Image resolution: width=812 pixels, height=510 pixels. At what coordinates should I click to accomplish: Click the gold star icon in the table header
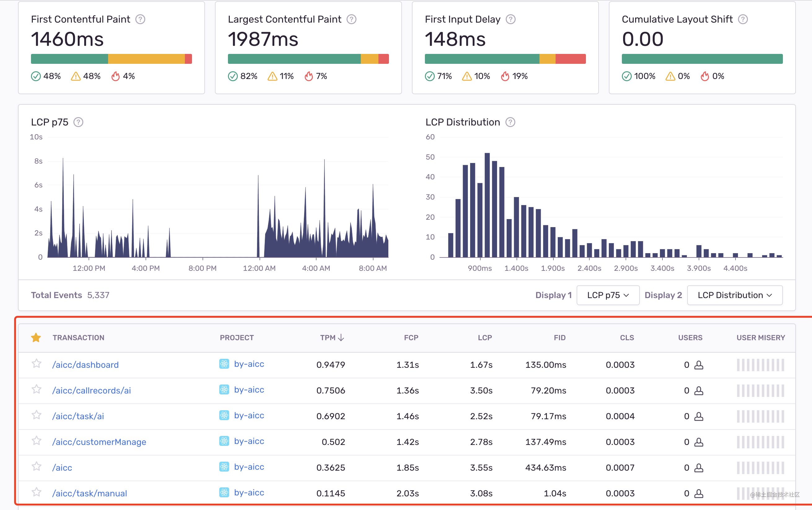click(x=36, y=337)
